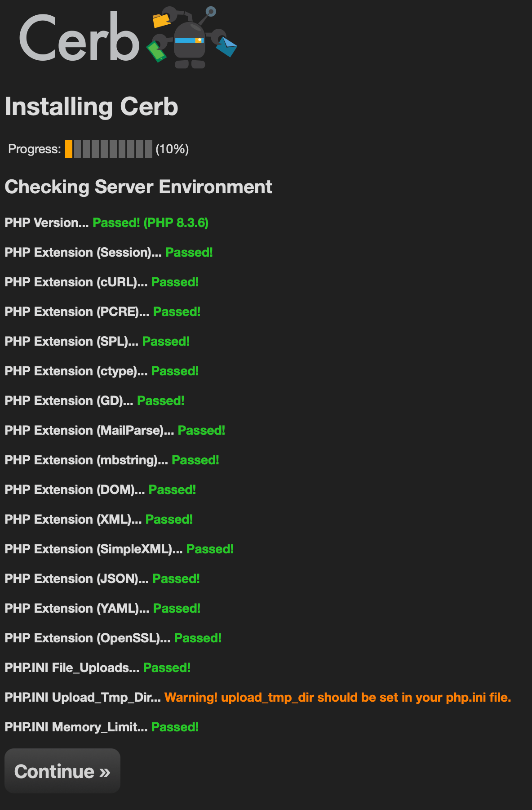
Task: Click the Checking Server Environment heading
Action: (x=138, y=187)
